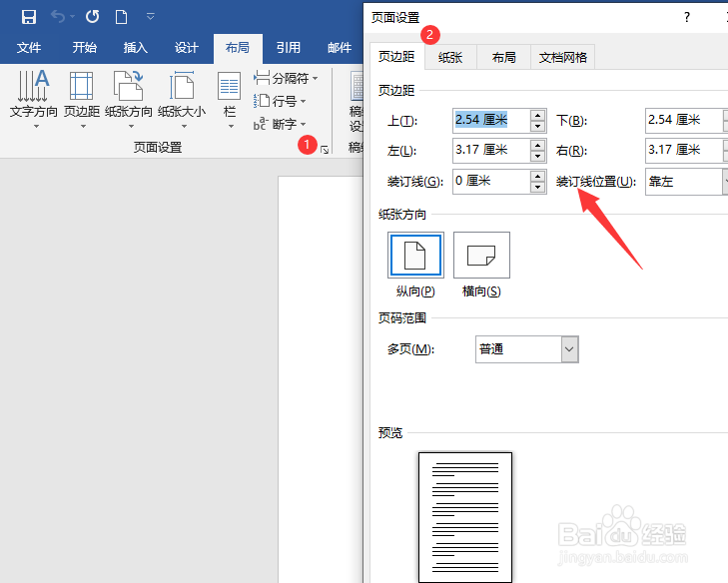
Task: Click the 上(T) top margin field
Action: 491,121
